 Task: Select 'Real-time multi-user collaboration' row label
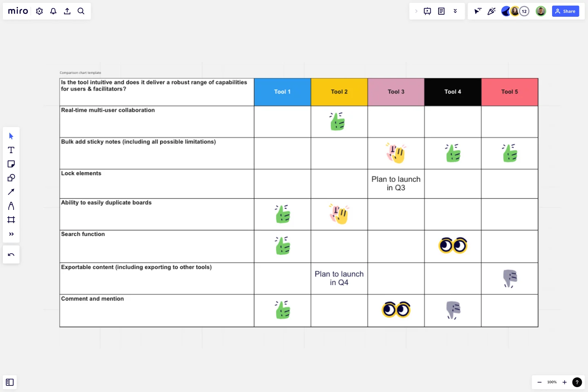108,110
